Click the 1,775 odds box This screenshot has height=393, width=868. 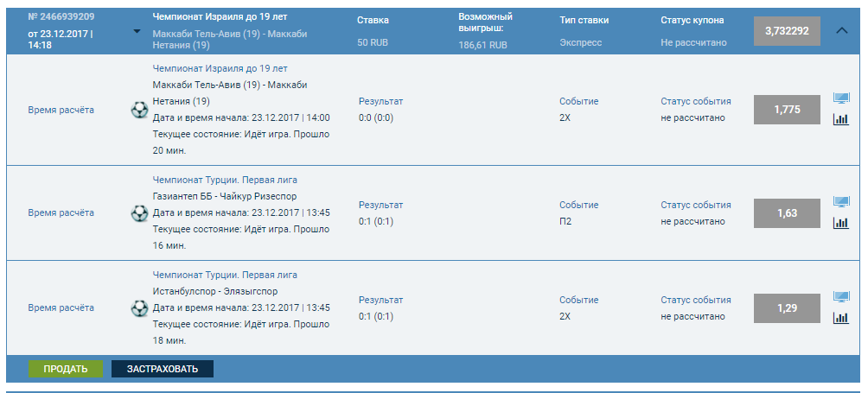coord(787,110)
